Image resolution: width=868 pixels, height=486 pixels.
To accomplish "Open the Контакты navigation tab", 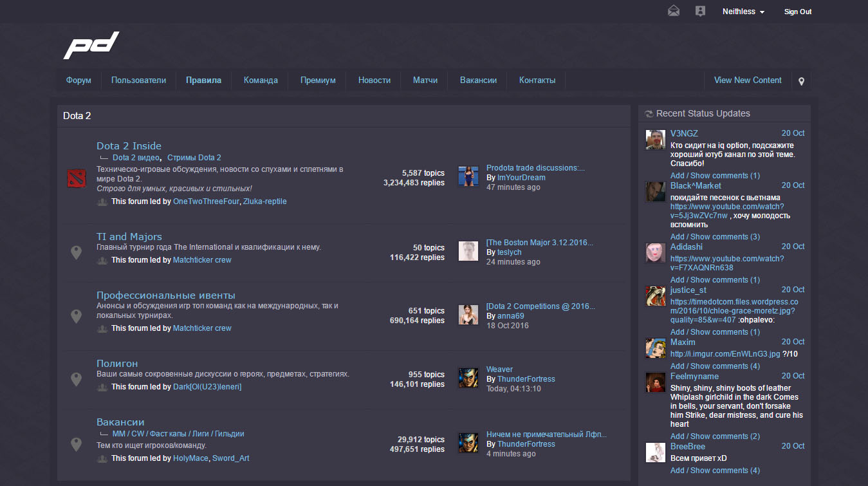I will (x=537, y=80).
